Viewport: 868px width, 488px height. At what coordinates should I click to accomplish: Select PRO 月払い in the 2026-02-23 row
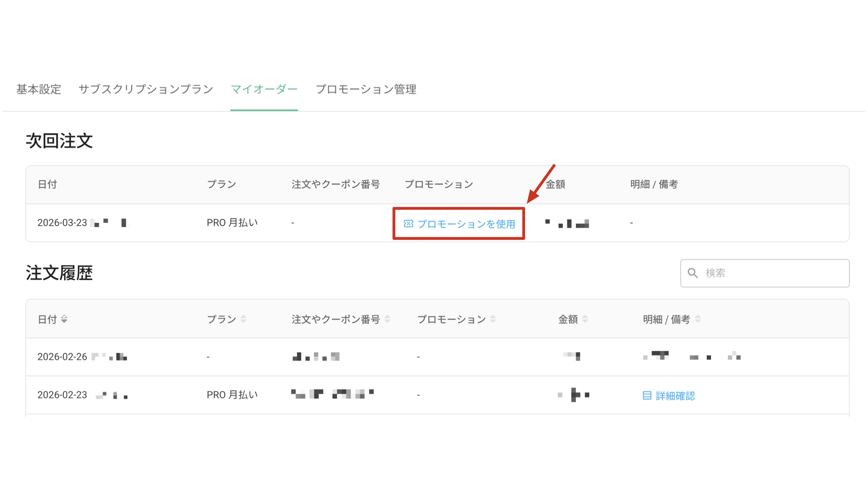click(232, 395)
